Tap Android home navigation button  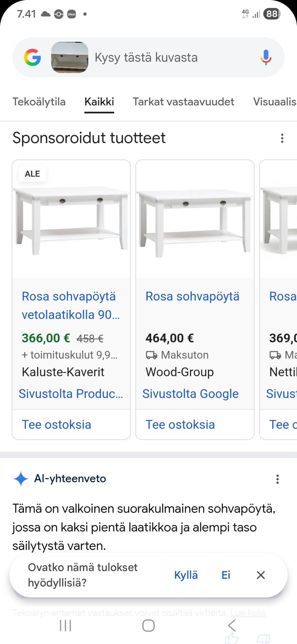tap(148, 625)
